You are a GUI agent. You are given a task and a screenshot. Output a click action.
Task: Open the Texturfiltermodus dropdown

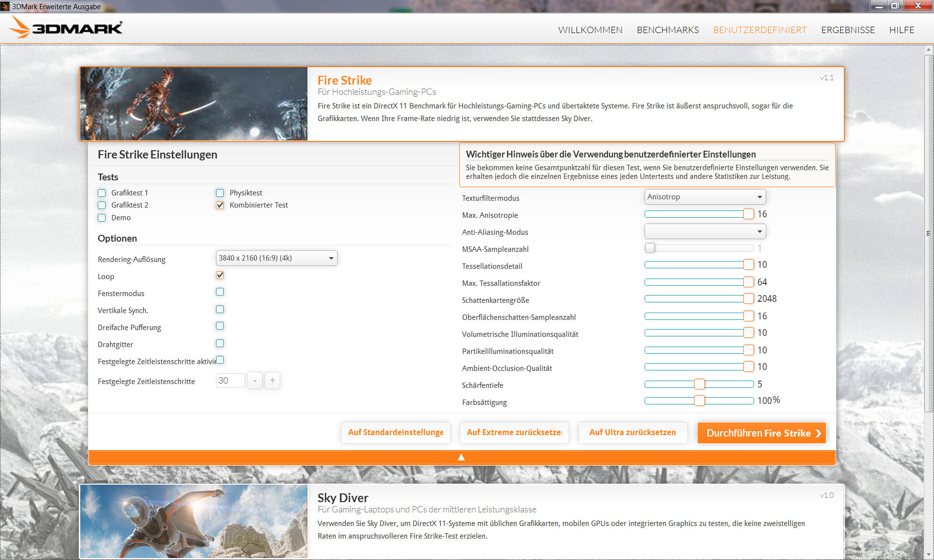pyautogui.click(x=705, y=197)
